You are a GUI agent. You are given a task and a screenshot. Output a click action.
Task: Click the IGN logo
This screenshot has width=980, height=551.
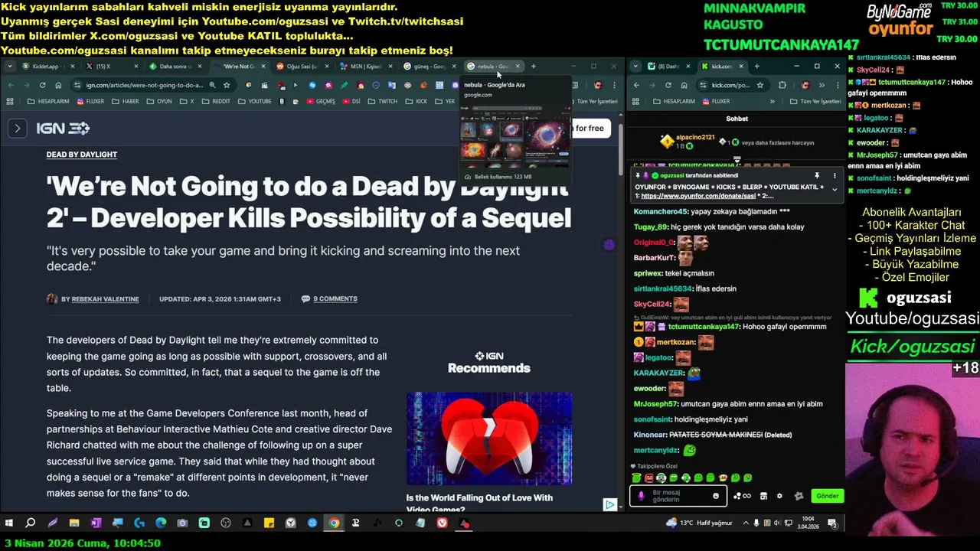63,129
